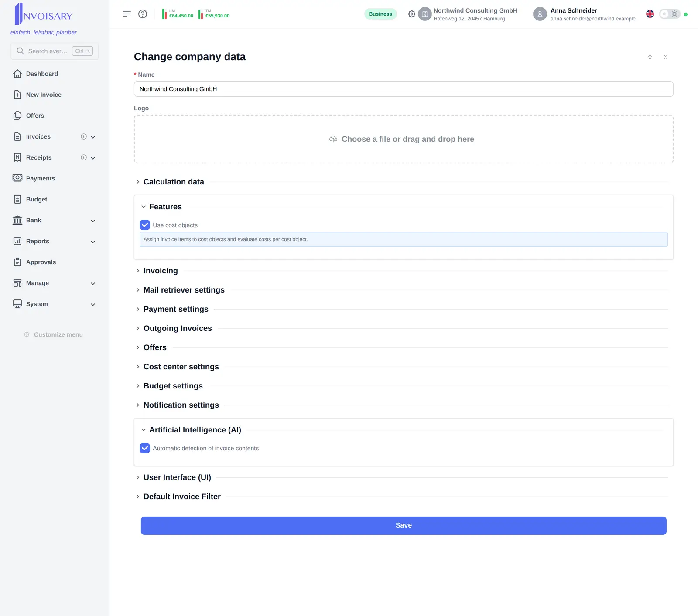Click the info icon next to Invoices
The width and height of the screenshot is (698, 616).
tap(84, 136)
